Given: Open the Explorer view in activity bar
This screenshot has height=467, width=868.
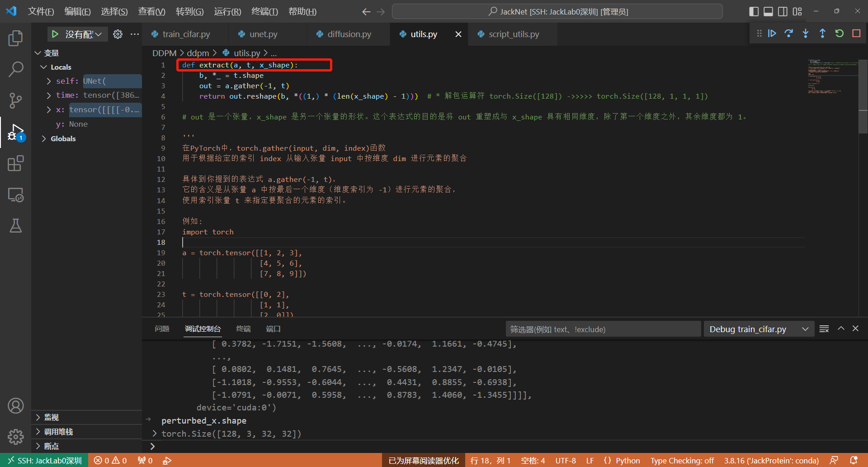Looking at the screenshot, I should point(15,38).
